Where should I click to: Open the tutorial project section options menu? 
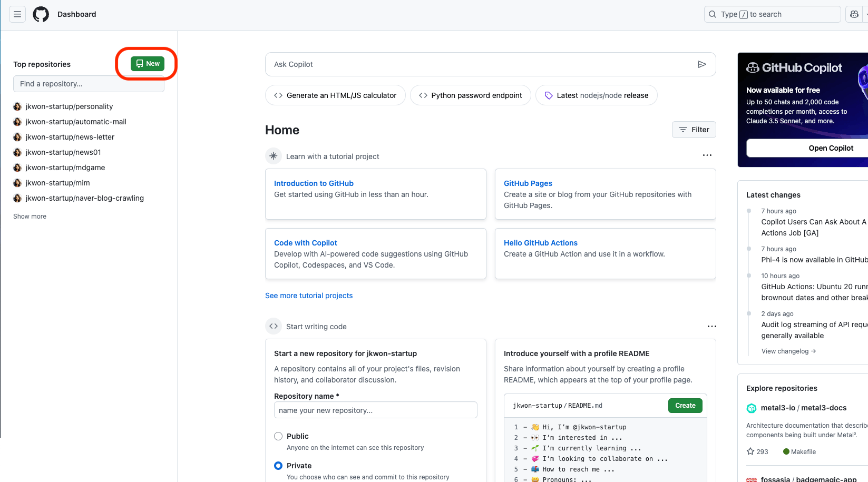coord(707,155)
